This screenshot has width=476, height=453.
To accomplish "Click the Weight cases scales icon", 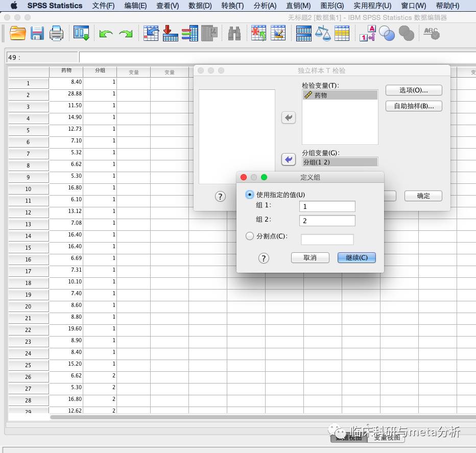I will click(x=323, y=33).
